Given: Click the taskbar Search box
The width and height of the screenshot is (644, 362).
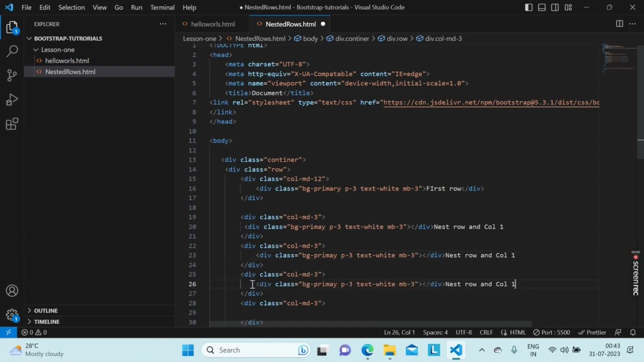Looking at the screenshot, I should (x=257, y=350).
